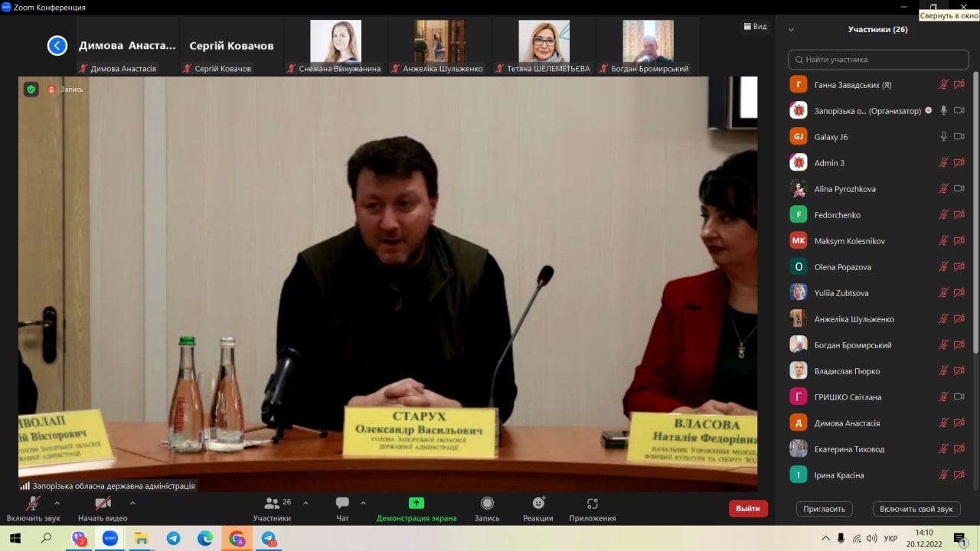Click Galaxy J6 microphone icon
The height and width of the screenshot is (551, 980).
944,137
